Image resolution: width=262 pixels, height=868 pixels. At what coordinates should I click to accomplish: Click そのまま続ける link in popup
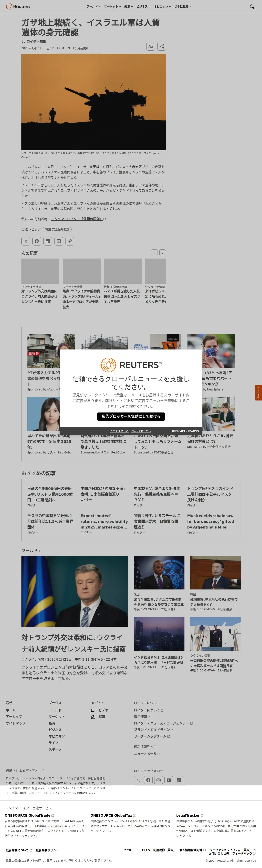(119, 431)
